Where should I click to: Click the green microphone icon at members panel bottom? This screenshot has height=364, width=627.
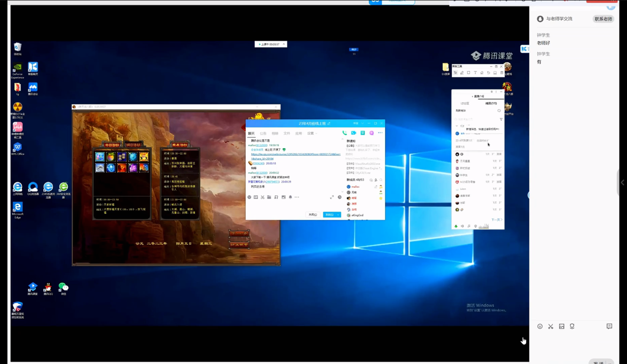(x=456, y=226)
